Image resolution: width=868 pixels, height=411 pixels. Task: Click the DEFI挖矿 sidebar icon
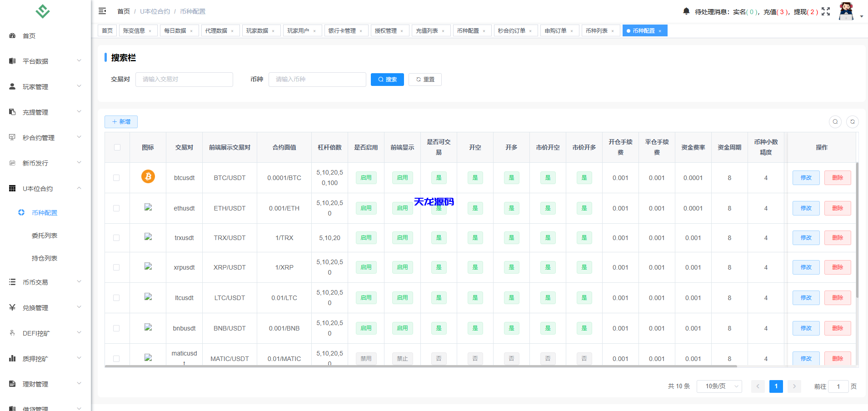pos(12,332)
